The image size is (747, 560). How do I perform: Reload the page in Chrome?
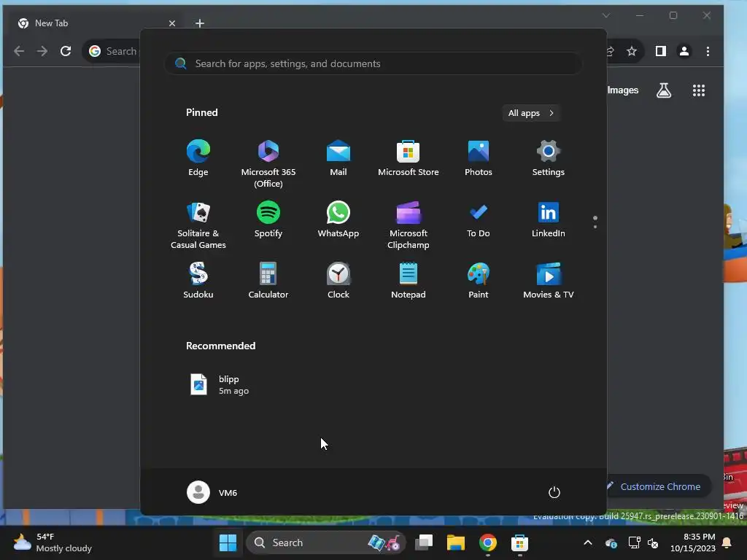tap(66, 51)
